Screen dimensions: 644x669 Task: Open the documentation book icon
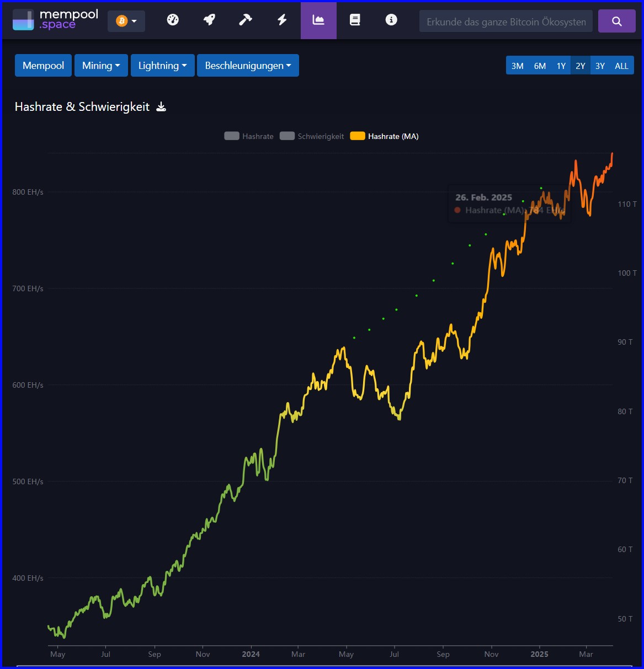pyautogui.click(x=355, y=20)
